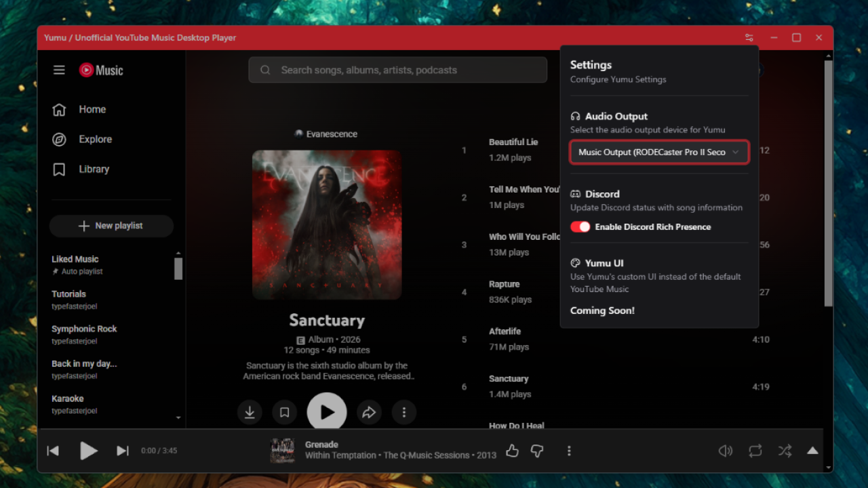The height and width of the screenshot is (488, 868).
Task: Play track Afterlife
Action: (505, 331)
